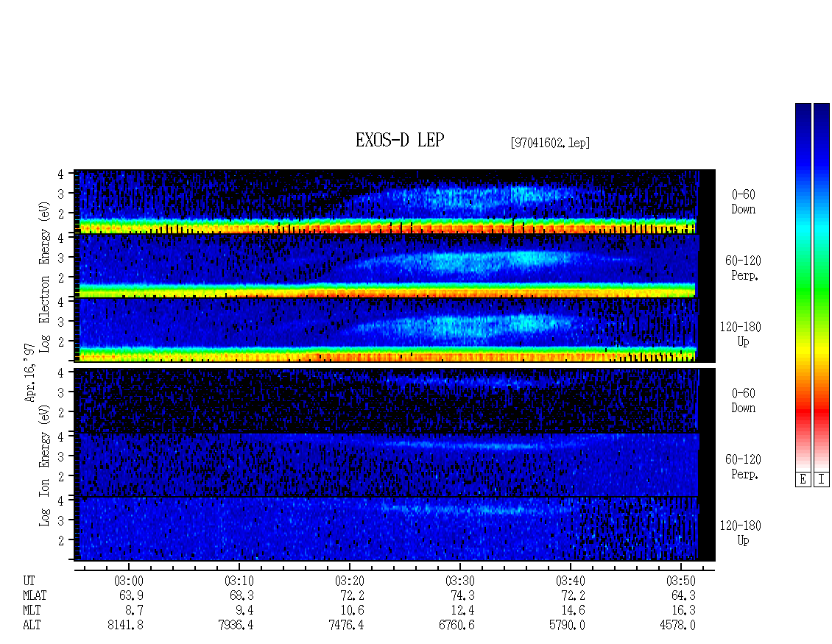Select the ion 60-120 Perp. spectrogram panel
The height and width of the screenshot is (644, 832).
click(x=394, y=464)
